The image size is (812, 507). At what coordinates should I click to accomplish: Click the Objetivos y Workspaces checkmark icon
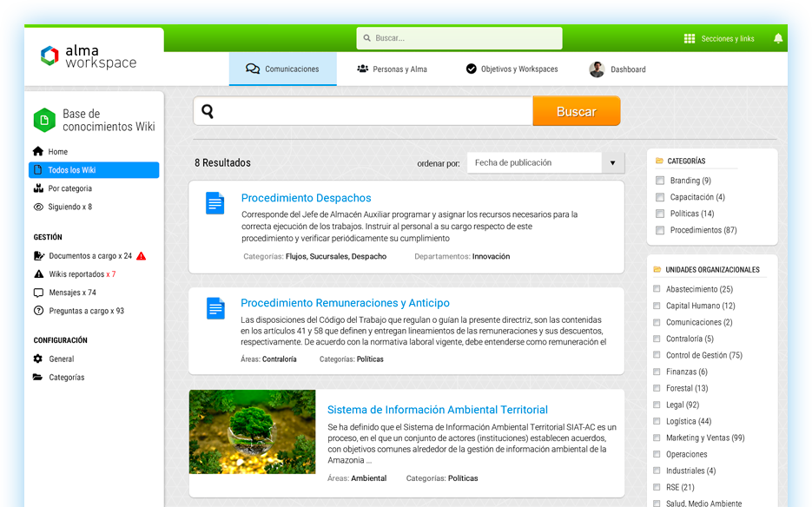[x=471, y=69]
